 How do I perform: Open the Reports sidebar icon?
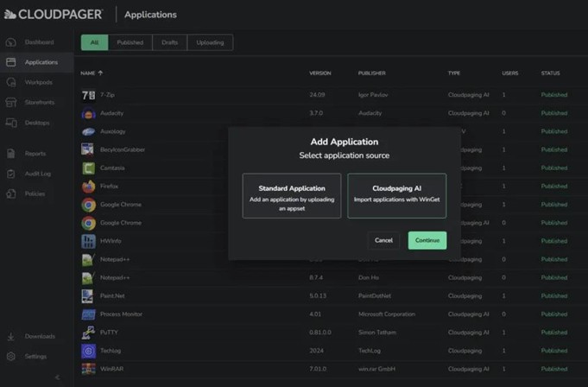tap(10, 154)
